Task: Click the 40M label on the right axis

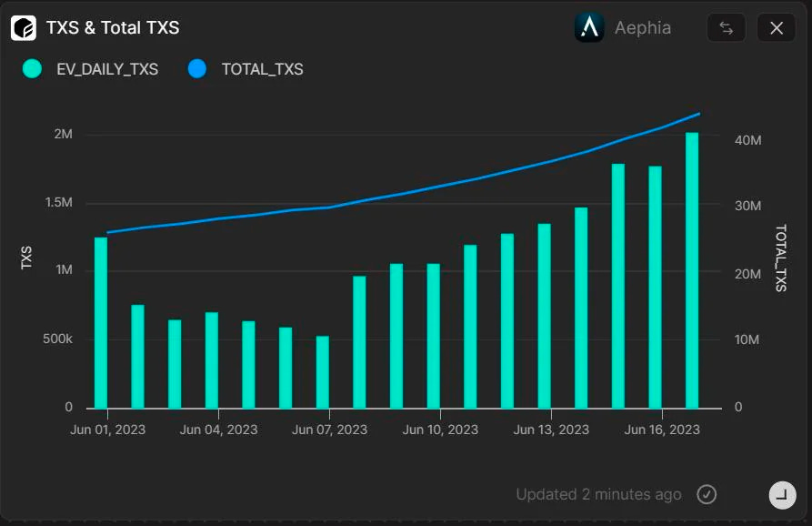Action: (x=747, y=140)
